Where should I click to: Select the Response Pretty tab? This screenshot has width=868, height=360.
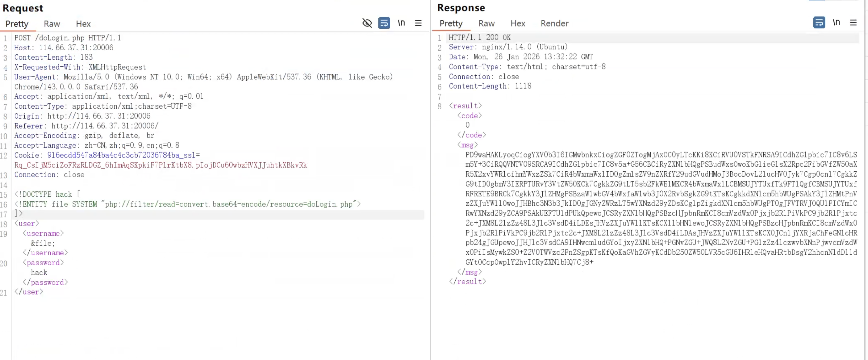[451, 23]
